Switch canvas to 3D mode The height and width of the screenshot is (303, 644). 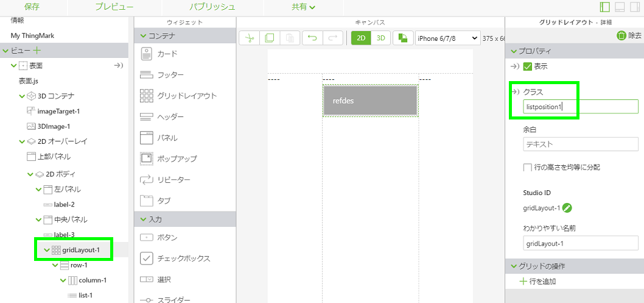380,38
